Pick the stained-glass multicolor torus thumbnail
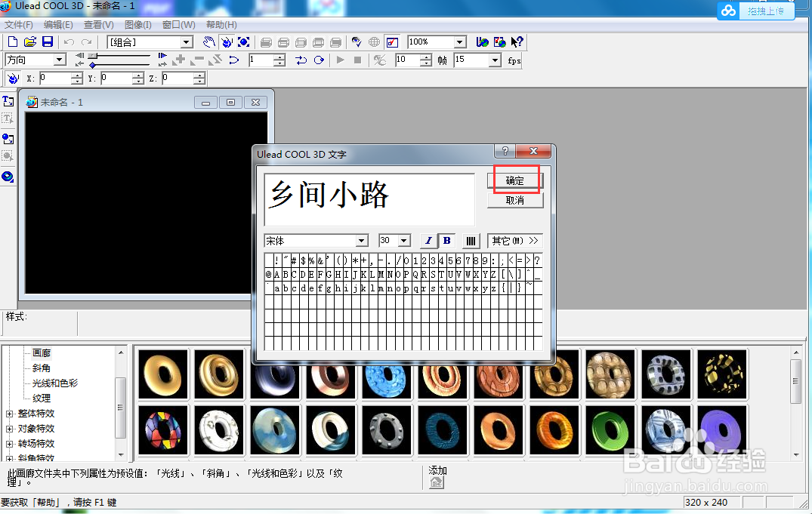The width and height of the screenshot is (812, 514). (x=163, y=430)
